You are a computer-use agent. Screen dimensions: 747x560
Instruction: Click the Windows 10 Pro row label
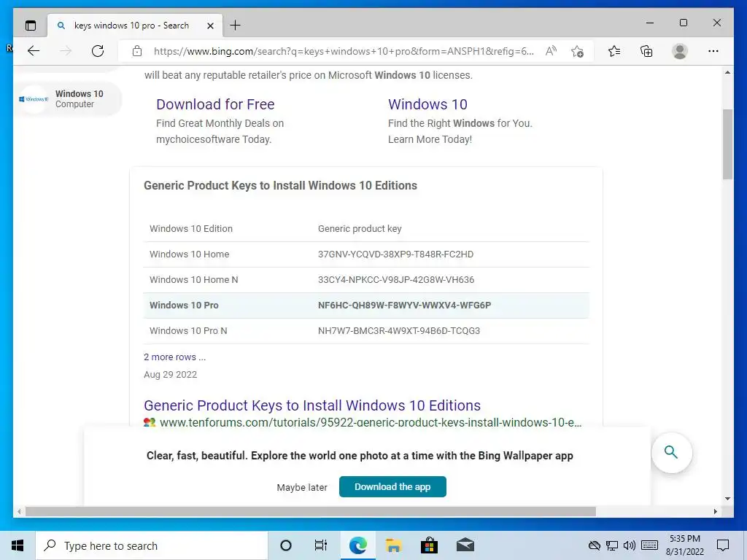coord(184,306)
